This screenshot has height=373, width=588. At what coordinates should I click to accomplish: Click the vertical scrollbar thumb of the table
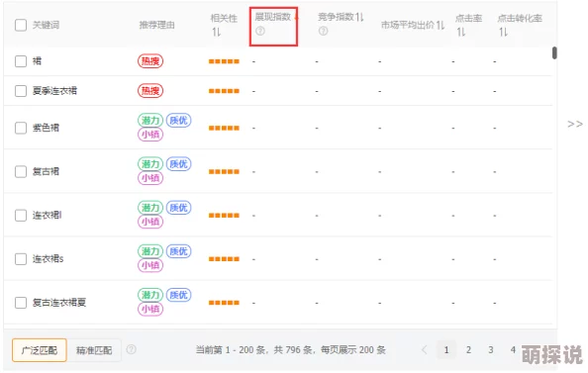pos(554,52)
